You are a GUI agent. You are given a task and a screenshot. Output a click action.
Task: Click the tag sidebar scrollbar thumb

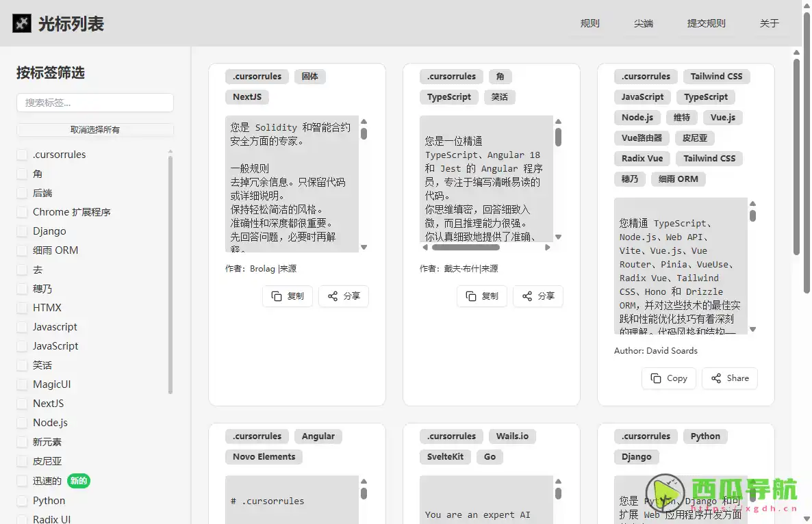coord(170,275)
